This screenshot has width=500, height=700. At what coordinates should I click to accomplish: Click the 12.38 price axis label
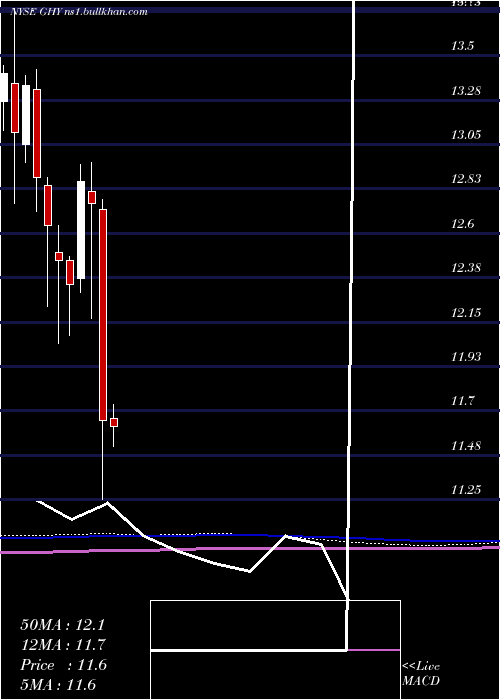[466, 268]
